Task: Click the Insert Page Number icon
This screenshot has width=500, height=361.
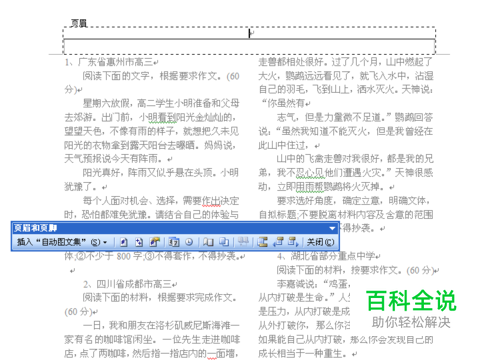Action: pos(124,242)
